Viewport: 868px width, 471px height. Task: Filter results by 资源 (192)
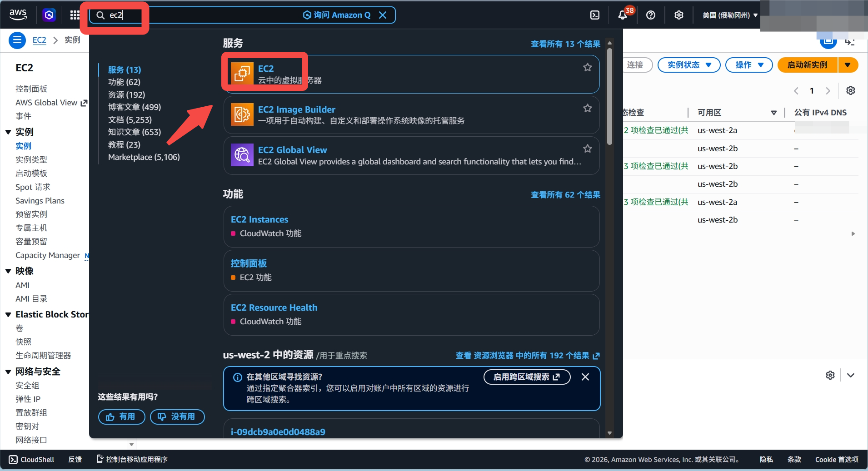click(x=126, y=94)
